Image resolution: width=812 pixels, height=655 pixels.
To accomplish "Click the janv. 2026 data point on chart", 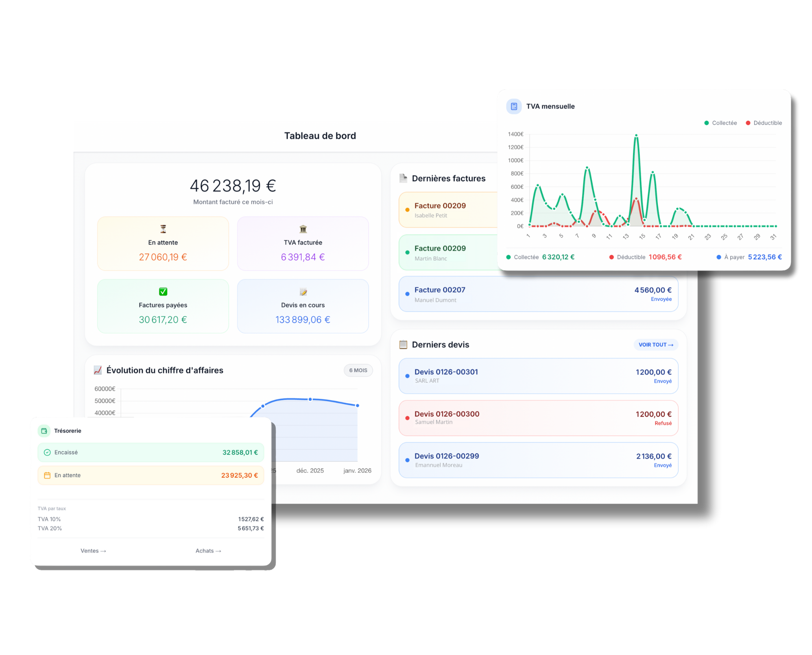I will (357, 405).
